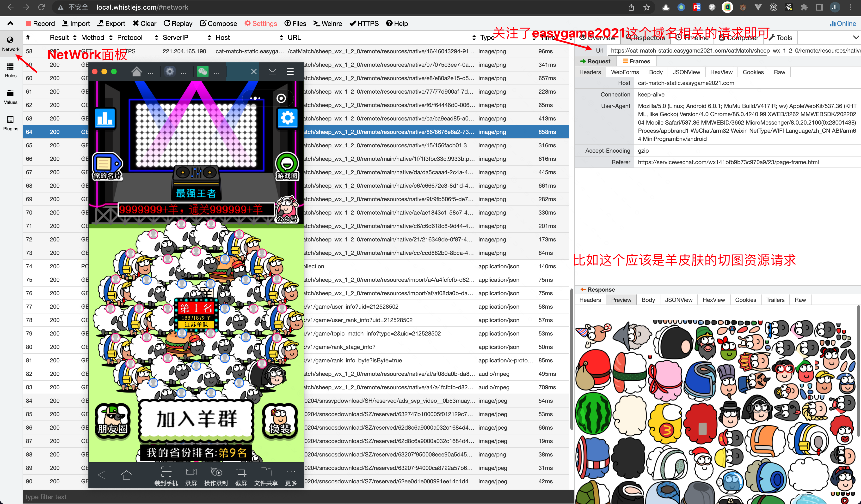Open the emulator hamburger menu
Image resolution: width=861 pixels, height=504 pixels.
[x=290, y=71]
